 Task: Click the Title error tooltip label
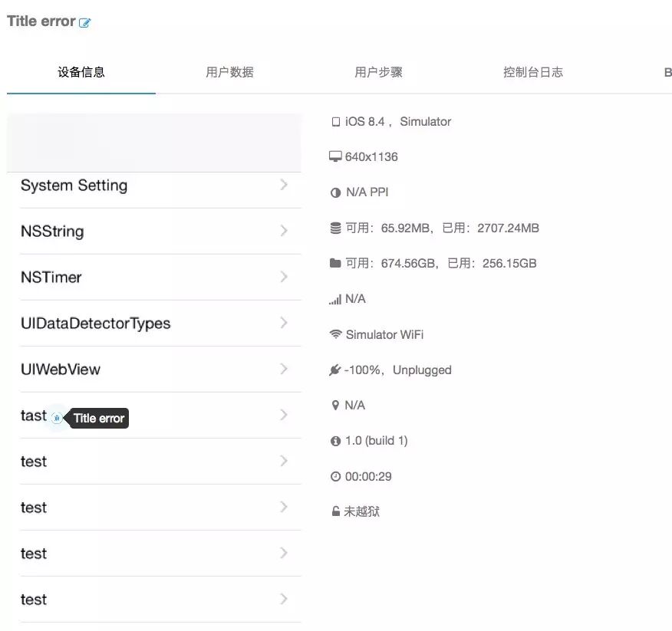99,418
